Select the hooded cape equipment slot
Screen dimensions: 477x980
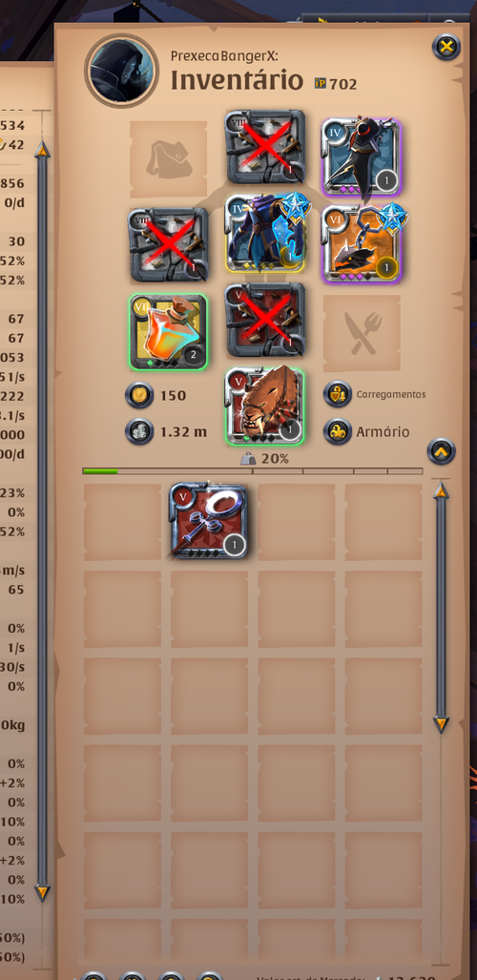362,157
